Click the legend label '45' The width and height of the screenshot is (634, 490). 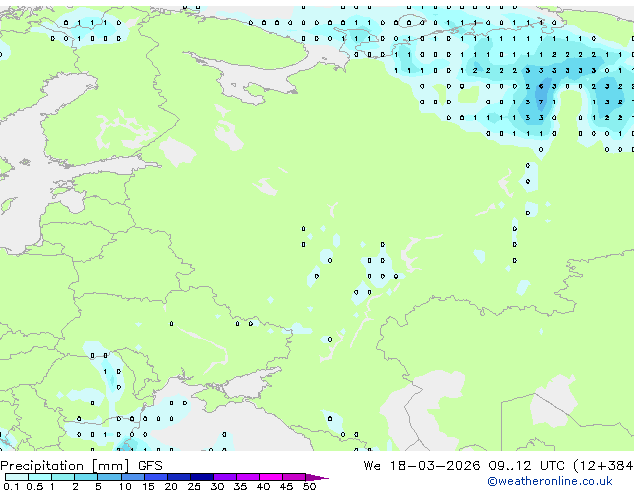[286, 486]
